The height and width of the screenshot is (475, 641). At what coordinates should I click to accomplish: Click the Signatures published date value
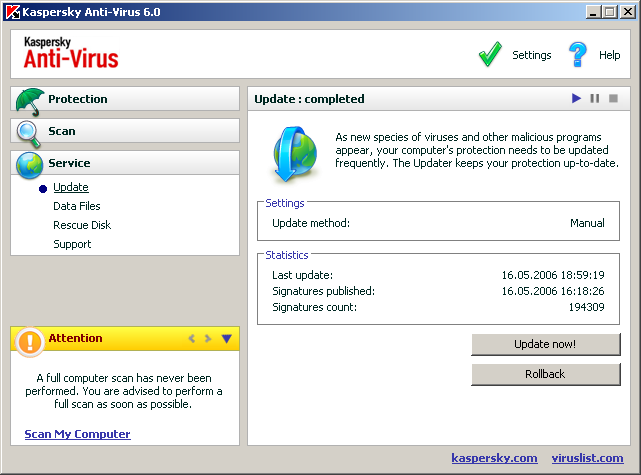point(553,291)
